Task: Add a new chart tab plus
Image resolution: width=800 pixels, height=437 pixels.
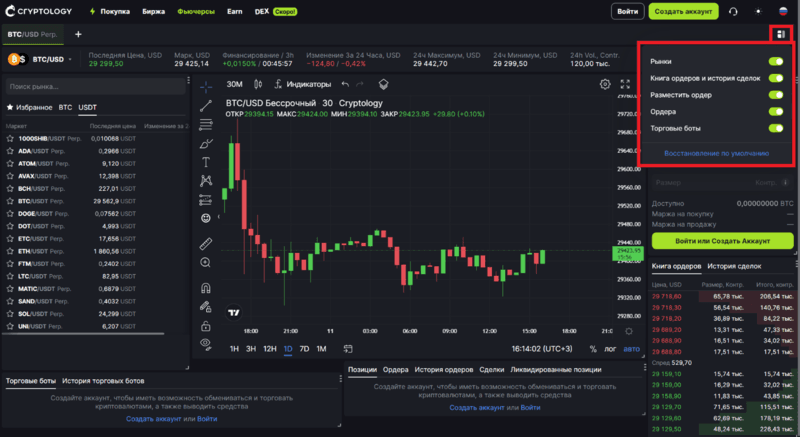Action: click(x=78, y=34)
